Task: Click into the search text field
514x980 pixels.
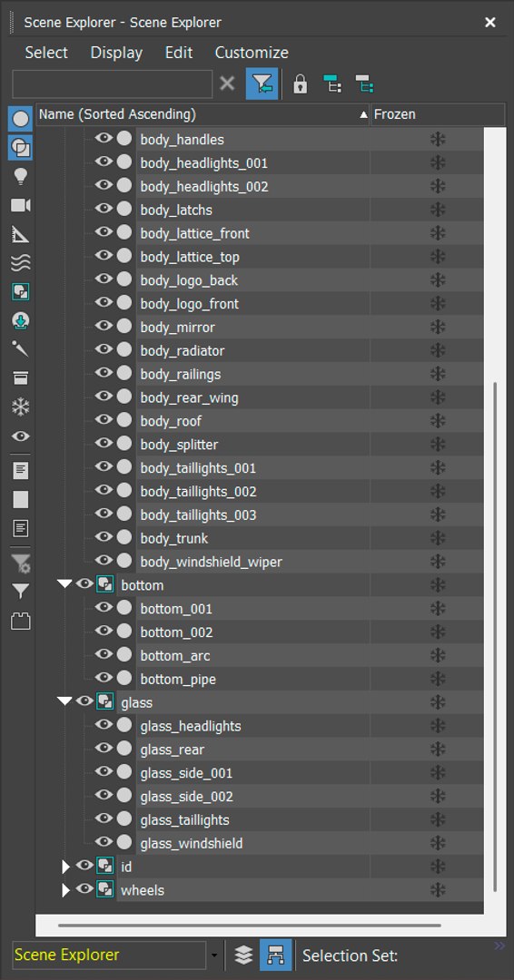Action: point(113,83)
